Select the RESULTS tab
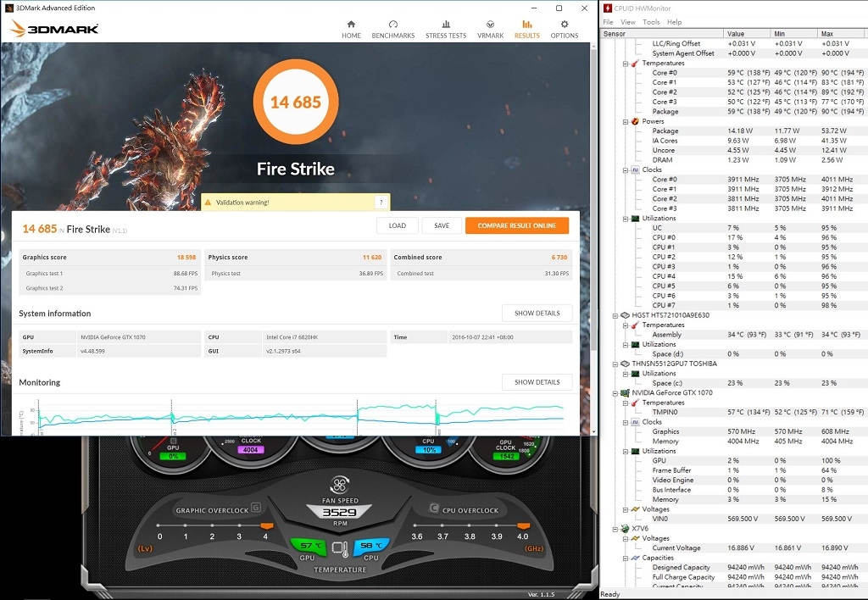 (x=526, y=30)
